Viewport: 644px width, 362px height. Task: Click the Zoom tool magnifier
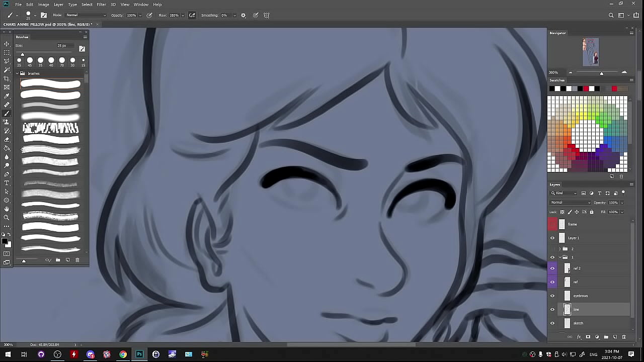[x=7, y=217]
